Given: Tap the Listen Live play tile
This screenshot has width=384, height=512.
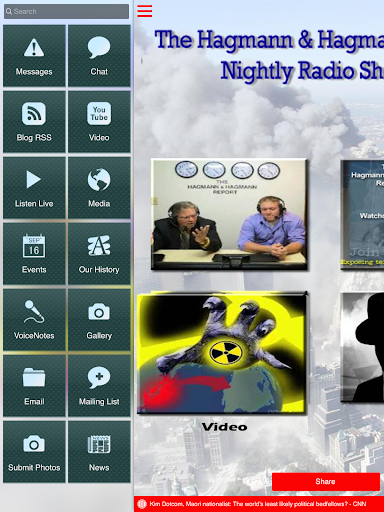Looking at the screenshot, I should 34,188.
